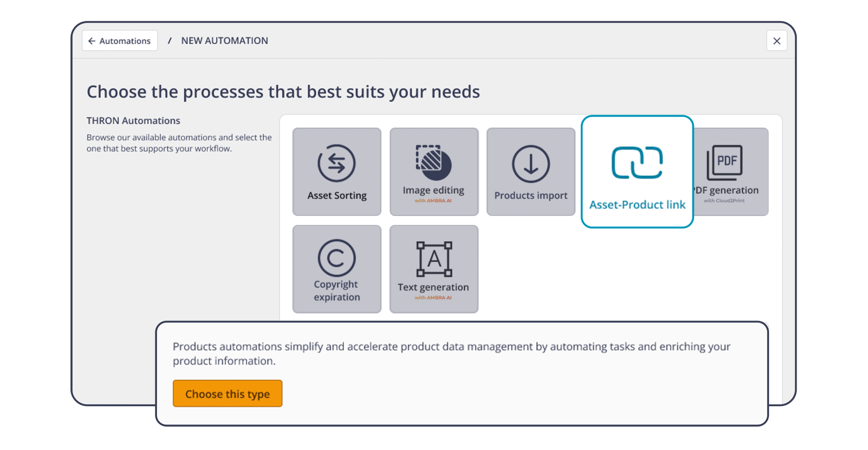Go back using the Automations breadcrumb button
Screen dimensions: 868x450
[120, 40]
